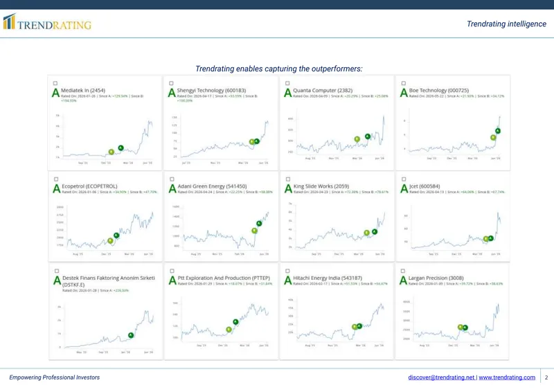Tick the Mediatek In (2454) checkbox
Screen dimensions: 554x392
pyautogui.click(x=55, y=83)
